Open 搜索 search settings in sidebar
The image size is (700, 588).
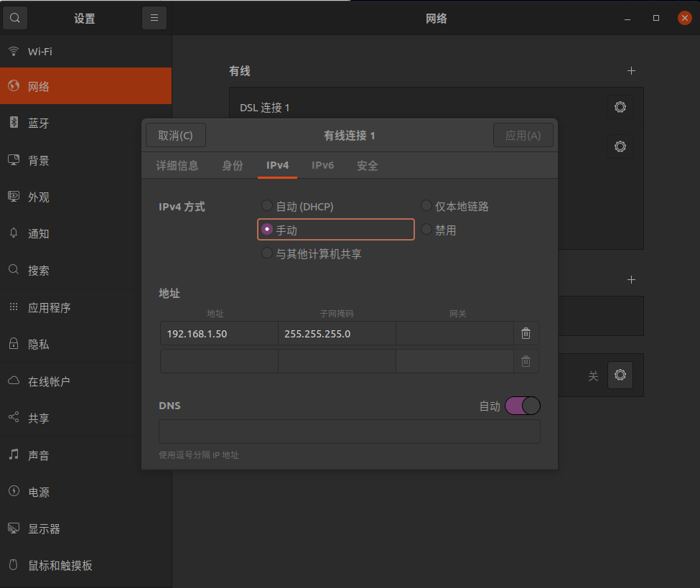pyautogui.click(x=85, y=270)
